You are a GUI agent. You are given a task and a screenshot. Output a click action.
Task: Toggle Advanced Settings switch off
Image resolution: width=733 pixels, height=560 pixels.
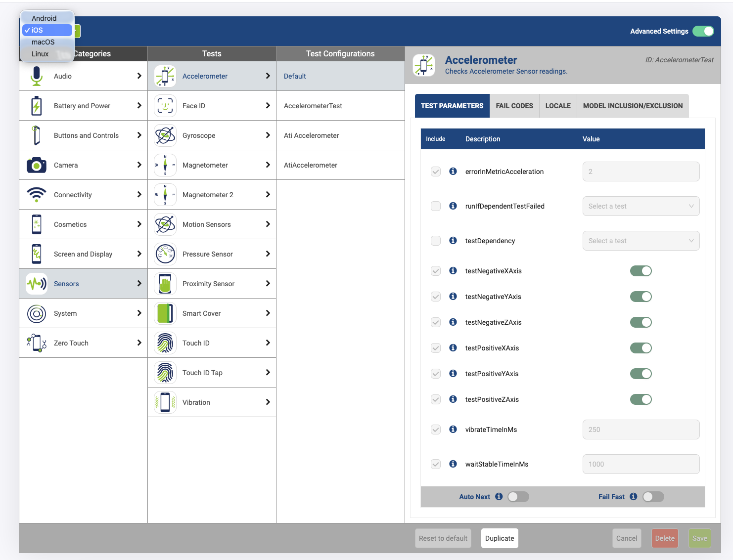coord(703,31)
